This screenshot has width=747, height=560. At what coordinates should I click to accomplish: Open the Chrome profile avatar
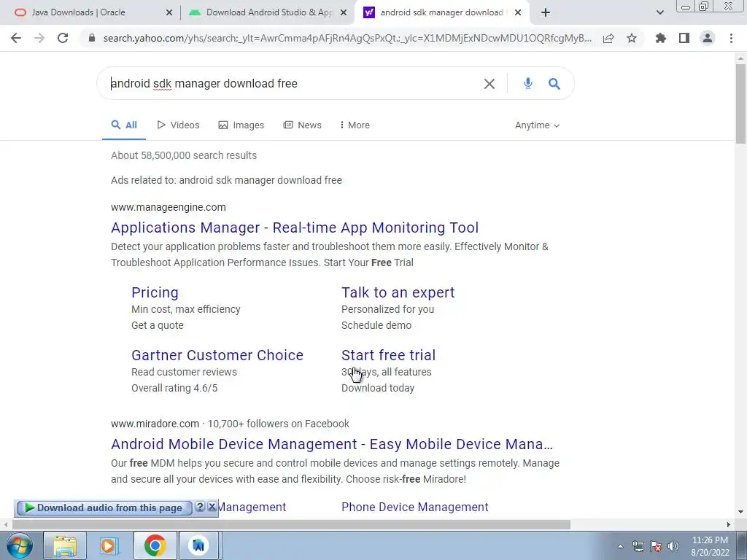pos(708,38)
